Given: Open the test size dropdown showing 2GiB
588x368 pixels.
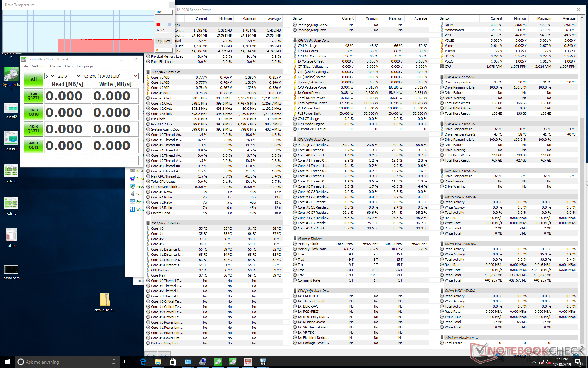Looking at the screenshot, I should pyautogui.click(x=69, y=76).
